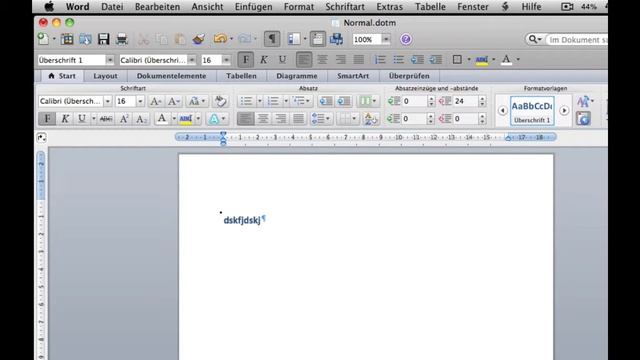This screenshot has height=360, width=640.
Task: Toggle bold F in the formatting toolbar
Action: pos(246,60)
